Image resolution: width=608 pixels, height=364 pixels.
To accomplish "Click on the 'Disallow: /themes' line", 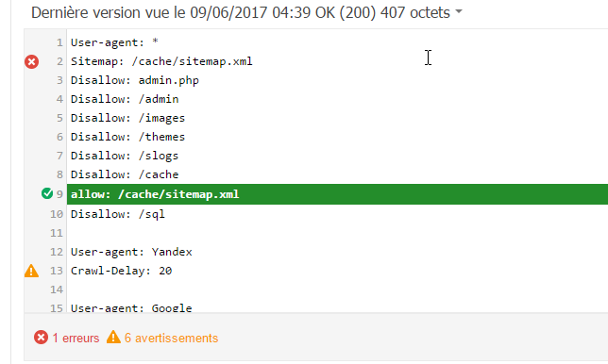I will point(127,137).
